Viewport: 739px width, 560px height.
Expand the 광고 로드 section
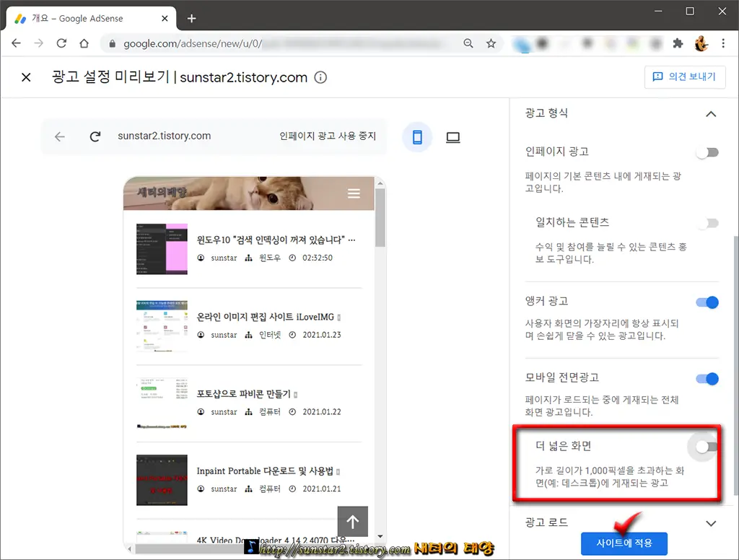coord(711,522)
